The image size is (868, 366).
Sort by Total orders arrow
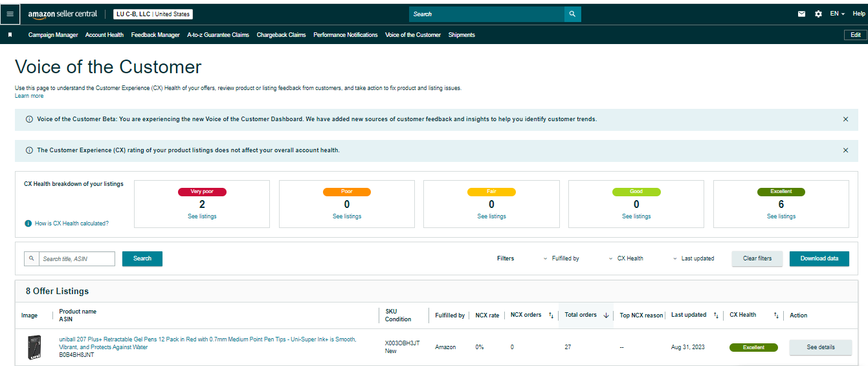pyautogui.click(x=606, y=315)
